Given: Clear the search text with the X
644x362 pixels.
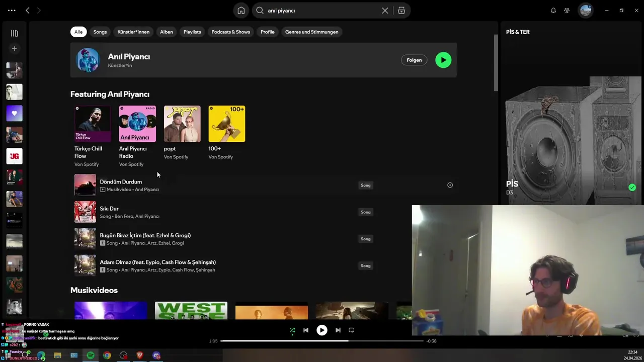Looking at the screenshot, I should (x=385, y=11).
